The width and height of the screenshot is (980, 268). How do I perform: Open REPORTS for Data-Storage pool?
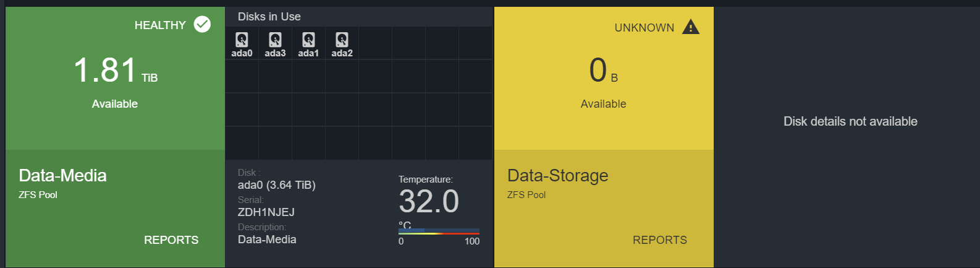coord(659,240)
